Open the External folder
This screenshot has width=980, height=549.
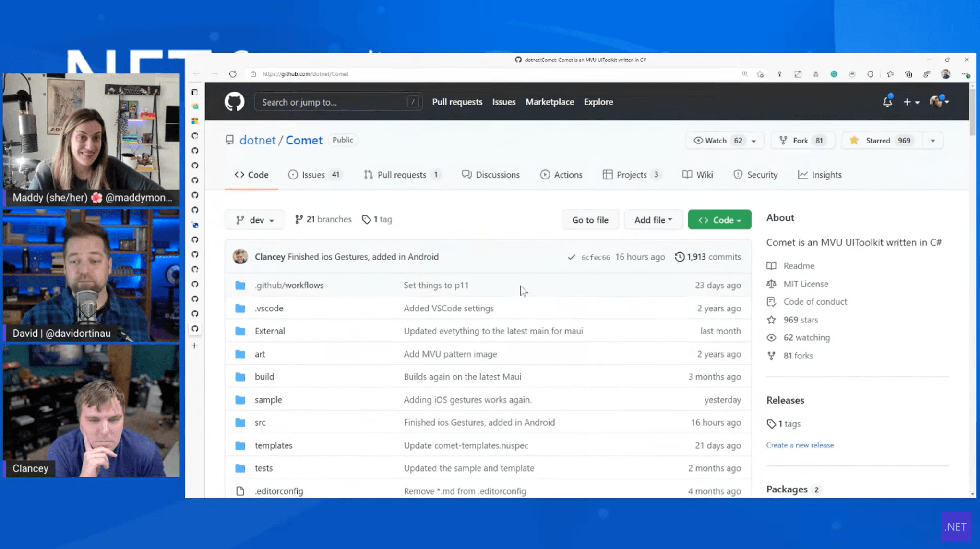(270, 331)
